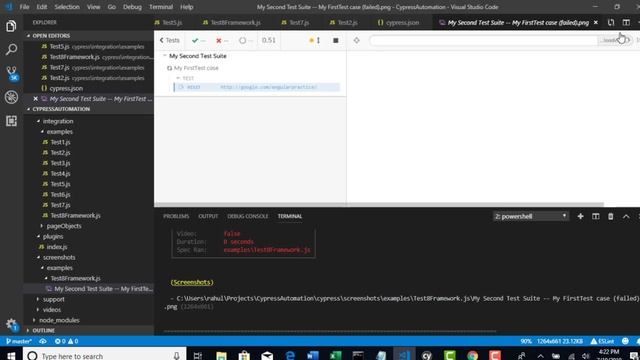The height and width of the screenshot is (360, 640).
Task: Switch to the Problems panel tab
Action: (x=176, y=216)
